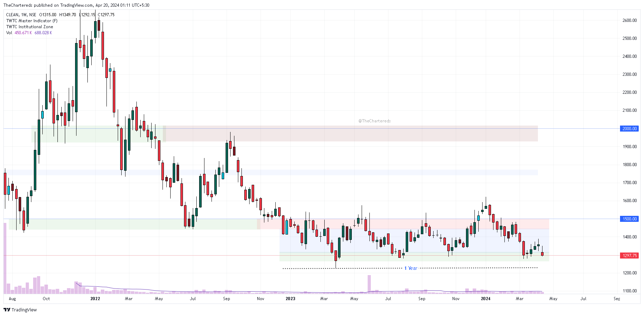Click the 1800.00 price axis label

[630, 165]
